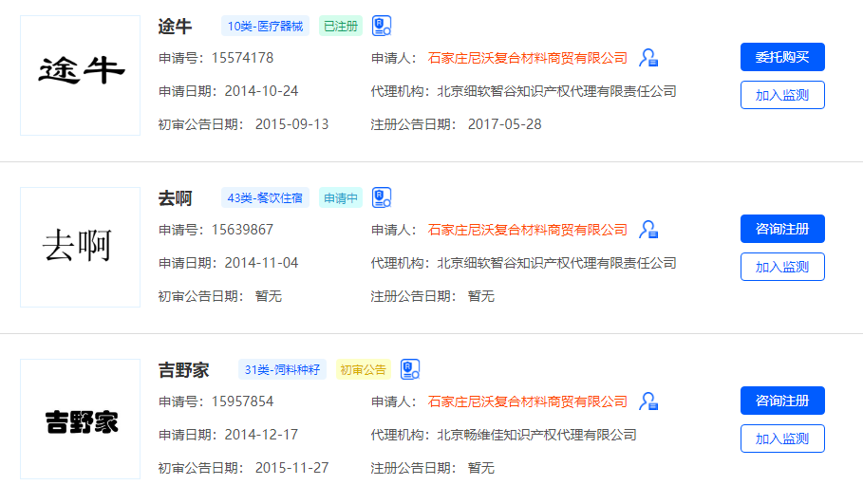
Task: Open the trademark detail icon beside 去啊 status
Action: coord(382,197)
